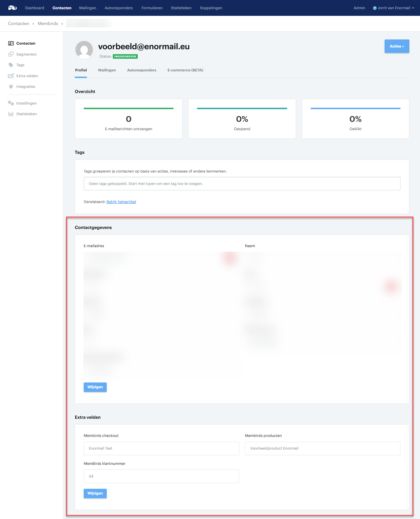This screenshot has height=519, width=420.
Task: Click Wijzigen button under Extra velden
Action: pos(95,493)
